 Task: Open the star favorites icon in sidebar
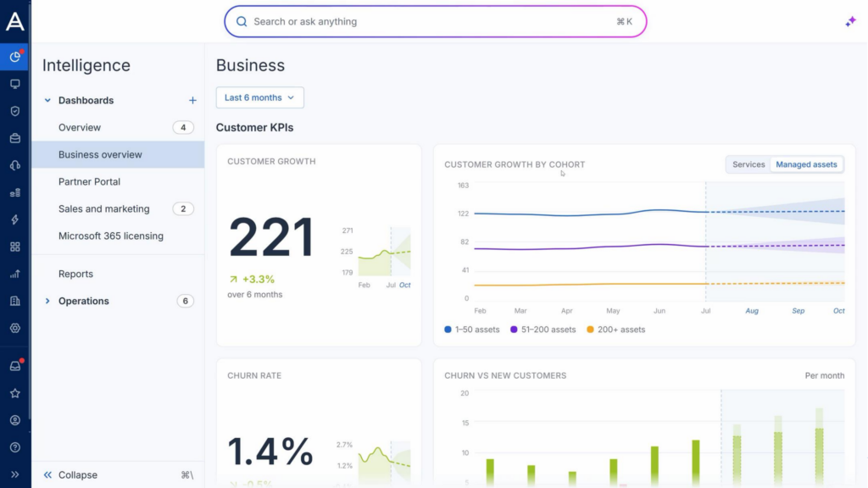(15, 393)
